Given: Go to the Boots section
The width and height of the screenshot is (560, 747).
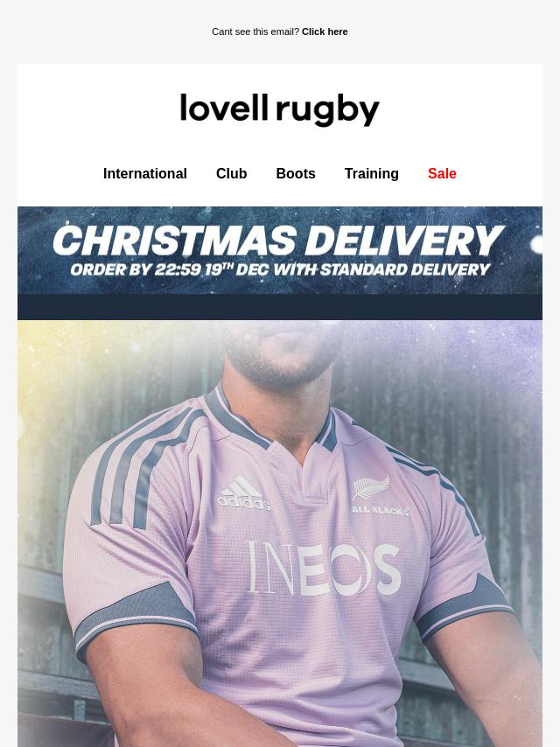Looking at the screenshot, I should click(296, 174).
